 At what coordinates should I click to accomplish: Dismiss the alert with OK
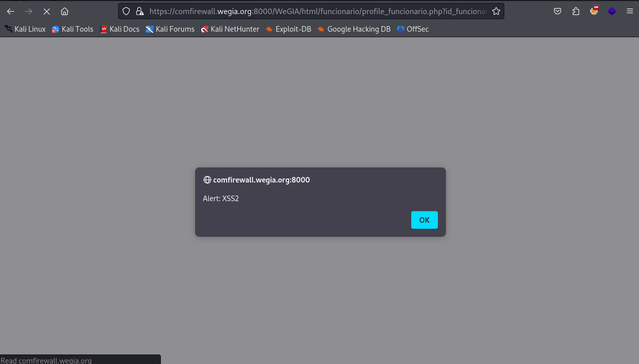coord(424,220)
